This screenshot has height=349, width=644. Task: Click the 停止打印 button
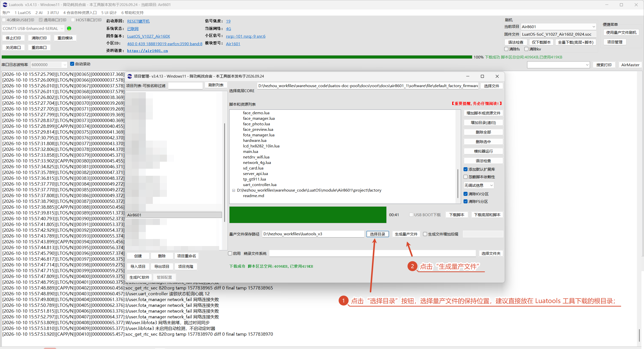pyautogui.click(x=13, y=38)
